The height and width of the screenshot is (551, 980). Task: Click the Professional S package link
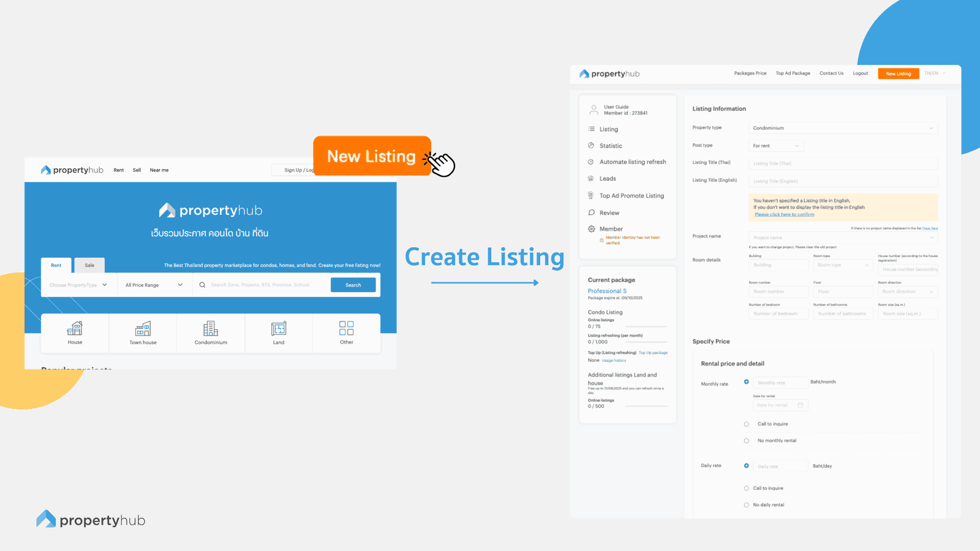click(607, 291)
